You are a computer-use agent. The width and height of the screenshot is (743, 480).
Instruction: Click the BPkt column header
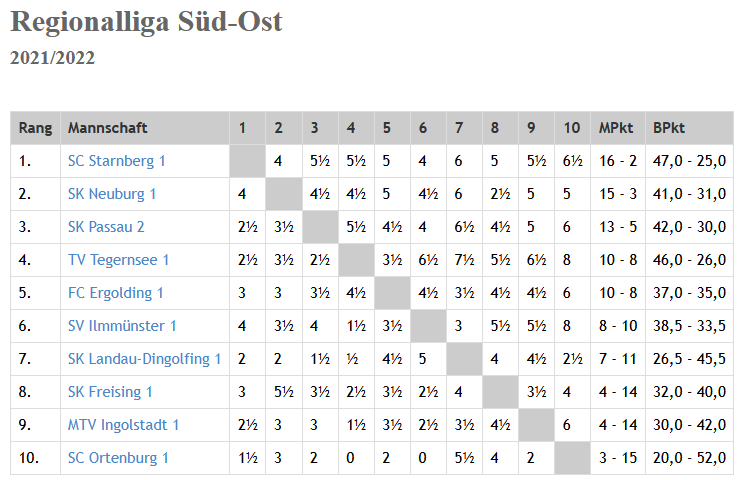pos(669,128)
